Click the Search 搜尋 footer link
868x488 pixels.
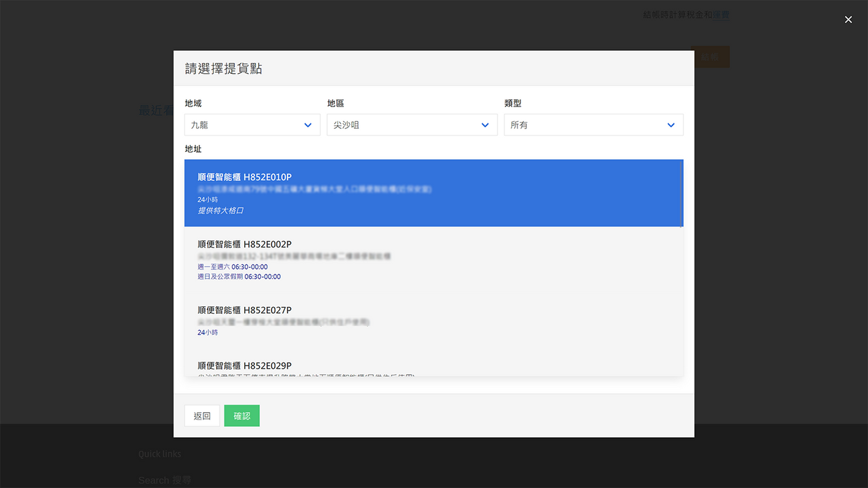coord(165,480)
